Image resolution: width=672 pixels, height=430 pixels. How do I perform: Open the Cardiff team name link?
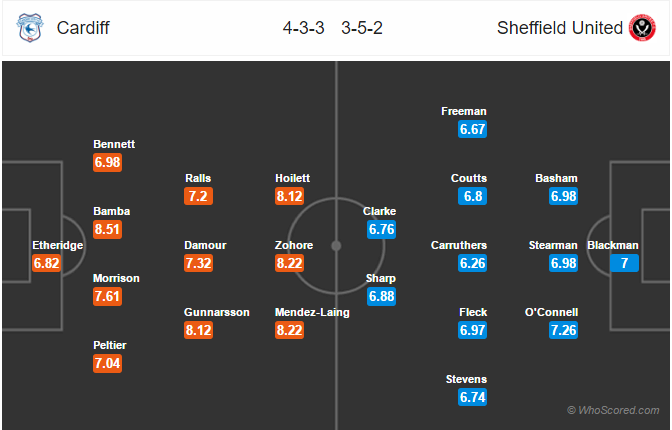tap(83, 28)
